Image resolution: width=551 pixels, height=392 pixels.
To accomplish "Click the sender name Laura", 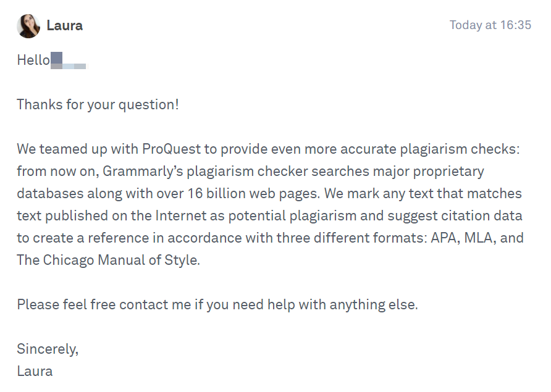I will (x=65, y=26).
